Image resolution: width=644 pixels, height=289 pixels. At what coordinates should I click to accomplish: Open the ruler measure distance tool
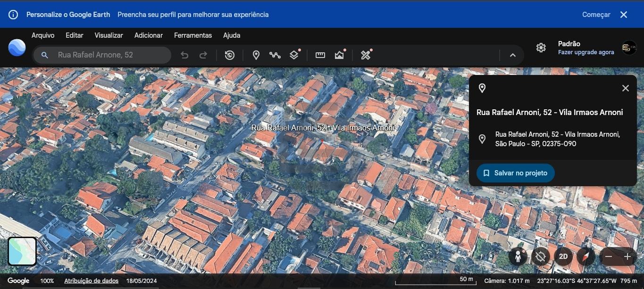[320, 55]
